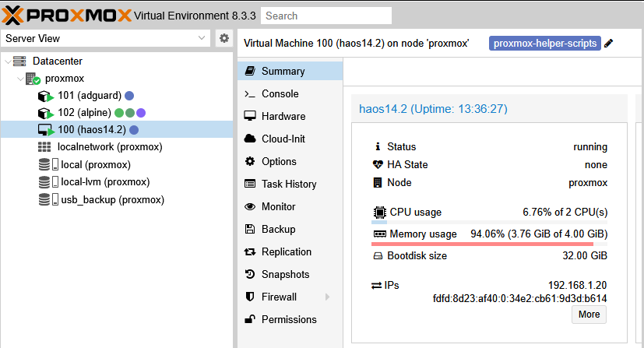The image size is (644, 348).
Task: Click the Search input field
Action: tap(336, 16)
